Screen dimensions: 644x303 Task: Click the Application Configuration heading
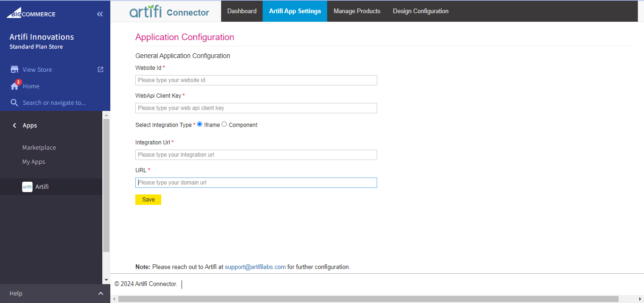point(185,37)
